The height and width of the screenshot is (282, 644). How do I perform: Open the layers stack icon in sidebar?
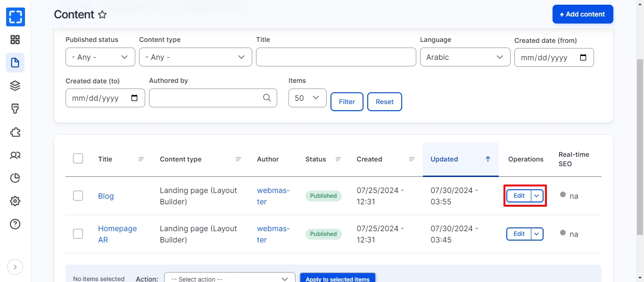15,86
